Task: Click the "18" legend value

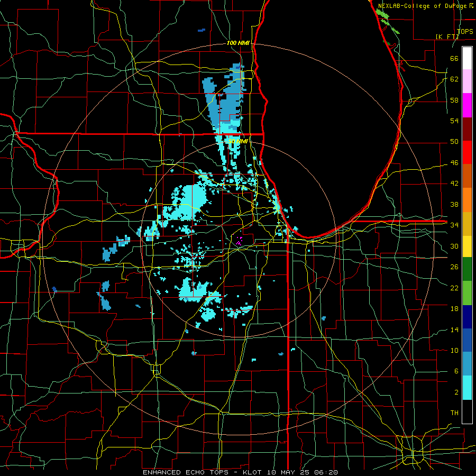Action: tap(454, 309)
